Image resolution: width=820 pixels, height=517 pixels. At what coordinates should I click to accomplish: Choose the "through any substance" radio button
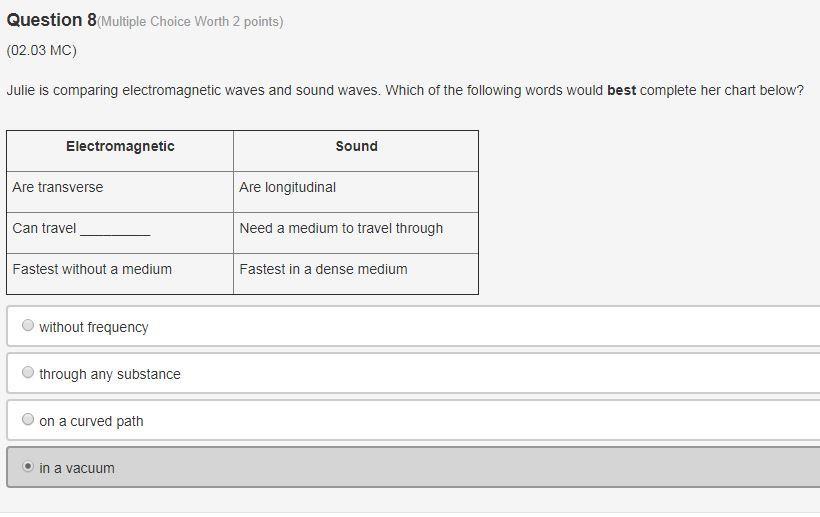coord(28,372)
